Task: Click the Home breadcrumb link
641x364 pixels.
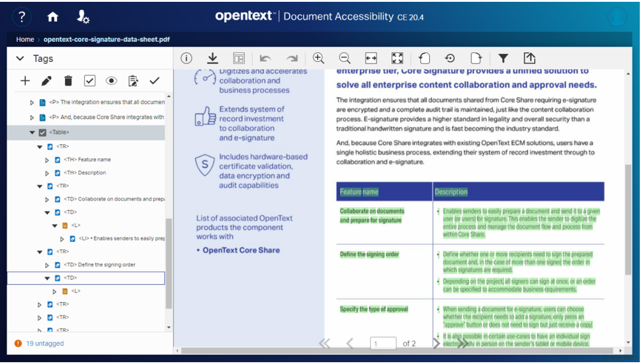Action: (x=25, y=39)
